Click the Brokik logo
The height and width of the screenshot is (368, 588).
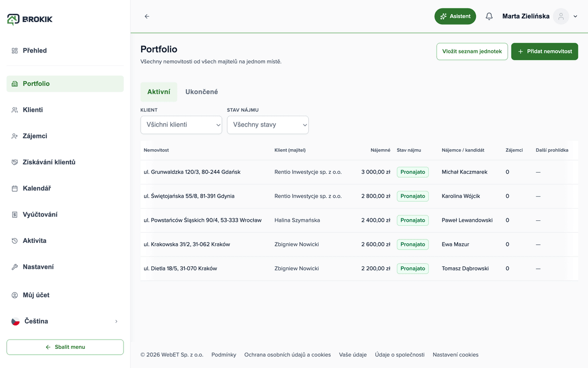pyautogui.click(x=30, y=19)
